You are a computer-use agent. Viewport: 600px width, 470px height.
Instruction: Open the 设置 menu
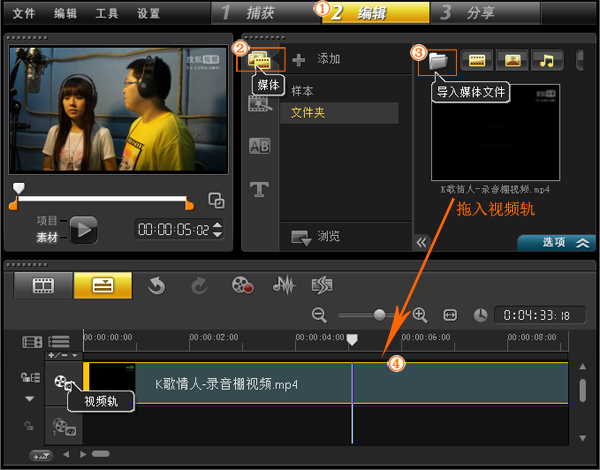pos(148,13)
